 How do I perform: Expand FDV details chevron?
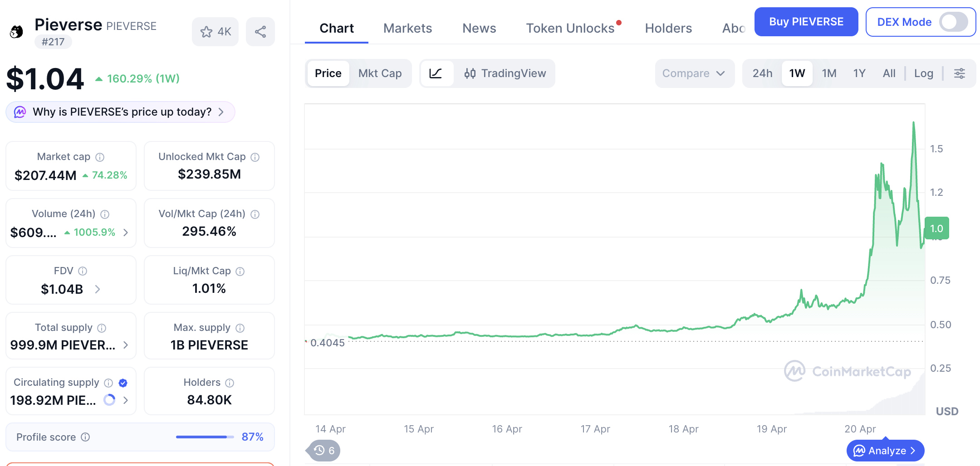[98, 289]
